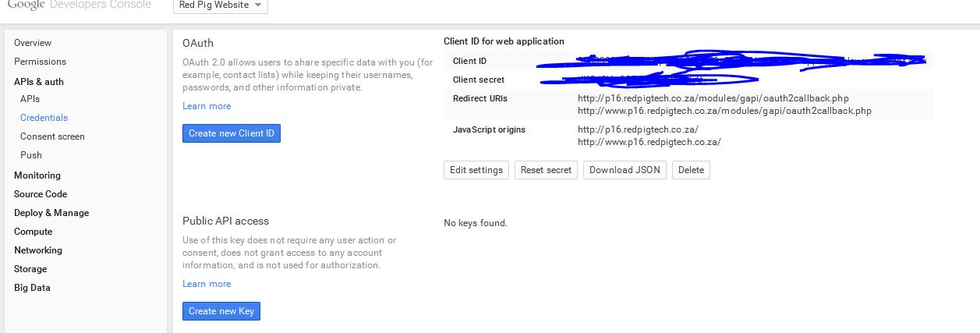Click the Client ID row label

click(x=469, y=61)
